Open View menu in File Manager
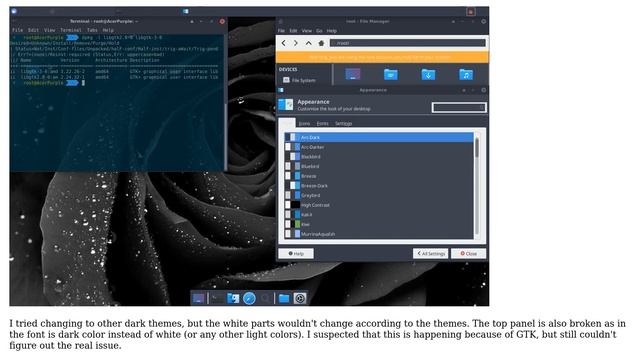Screen dimensions: 640x360 coord(307,31)
